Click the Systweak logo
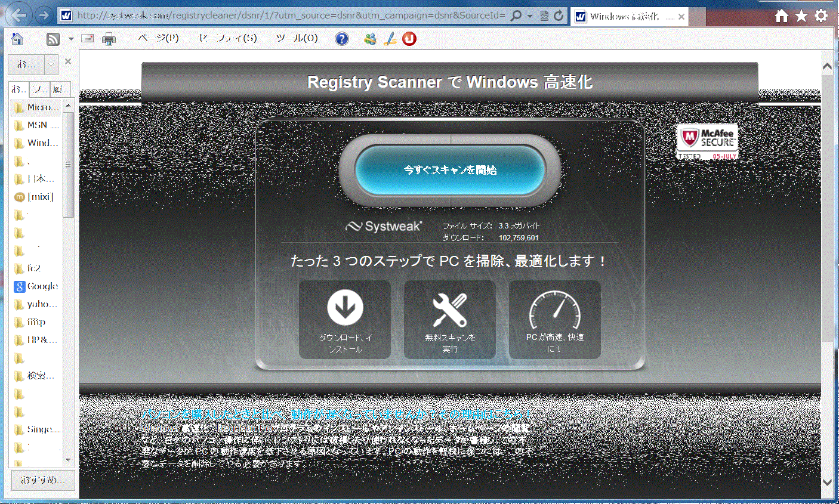Viewport: 839px width, 504px height. click(x=384, y=227)
